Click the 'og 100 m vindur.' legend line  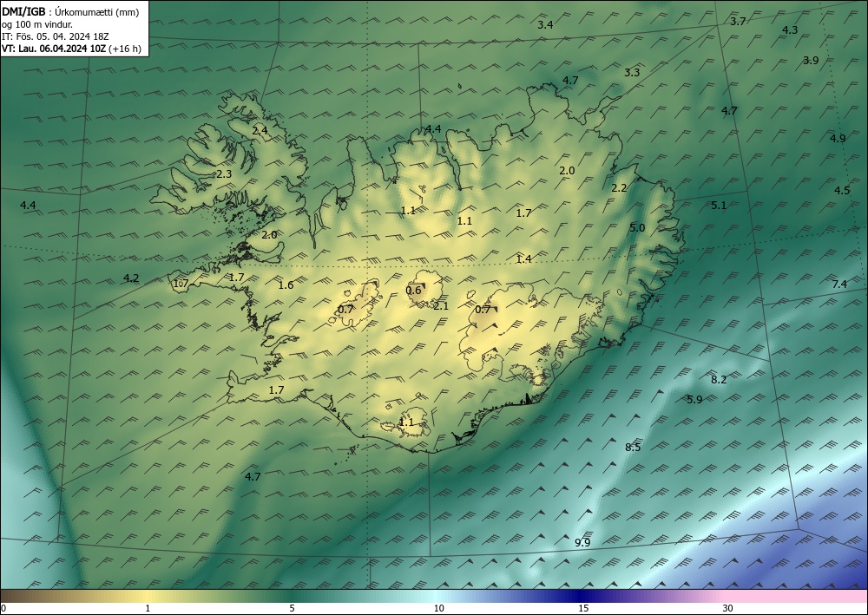tap(37, 24)
